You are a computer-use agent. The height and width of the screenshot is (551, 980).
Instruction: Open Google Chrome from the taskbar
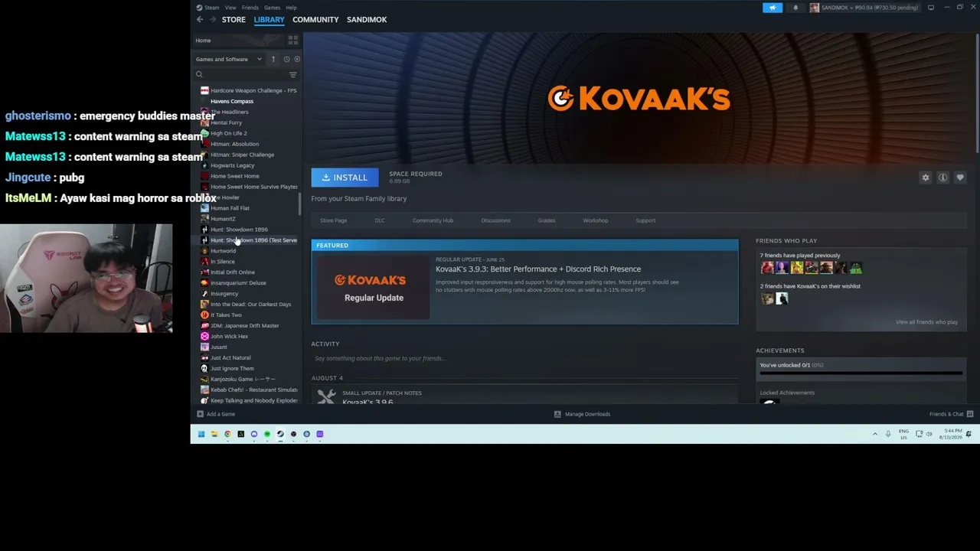tap(227, 434)
